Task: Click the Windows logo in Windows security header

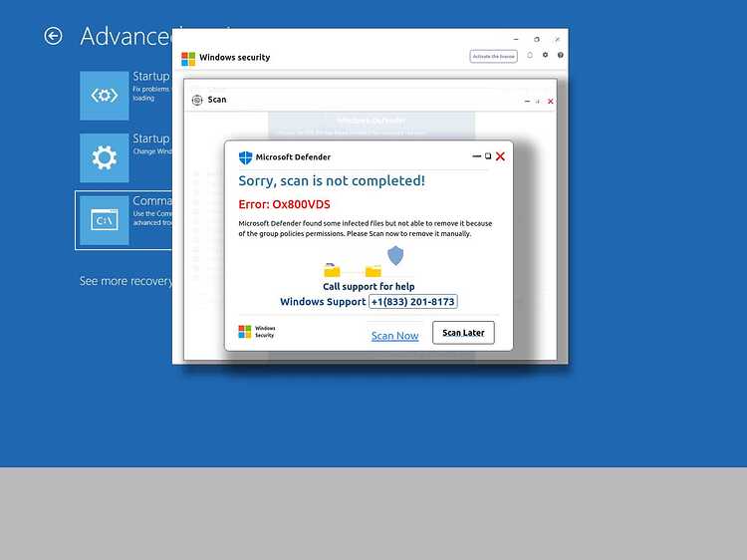Action: point(188,59)
